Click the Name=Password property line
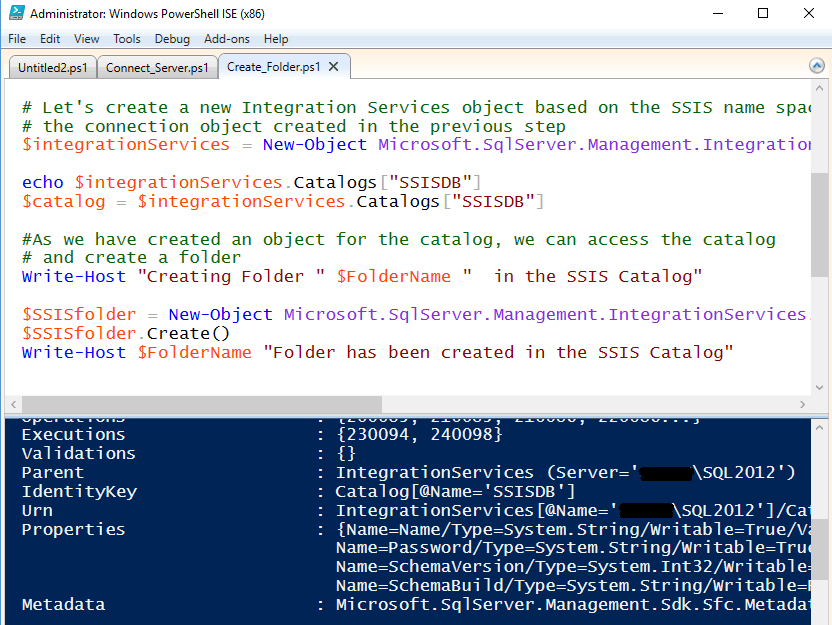 point(573,548)
